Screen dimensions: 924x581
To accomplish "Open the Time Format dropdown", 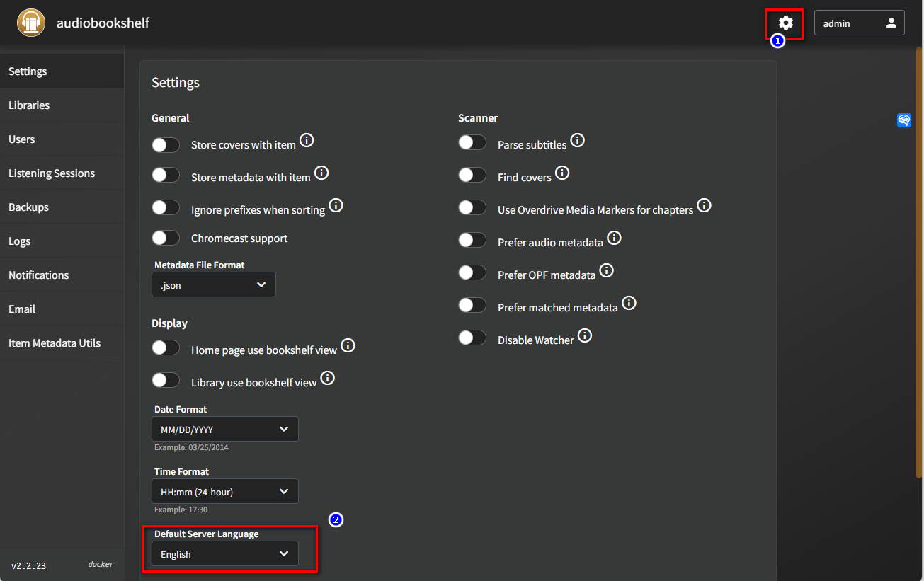I will tap(224, 491).
